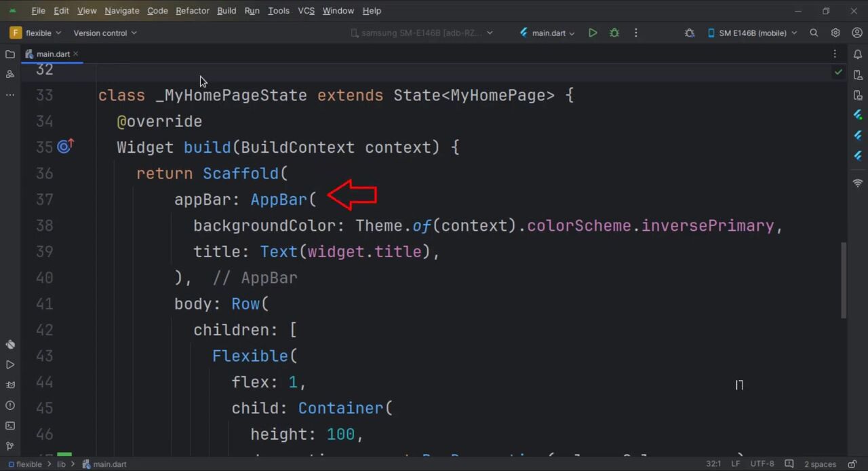
Task: Open the IDE settings gear
Action: [835, 33]
